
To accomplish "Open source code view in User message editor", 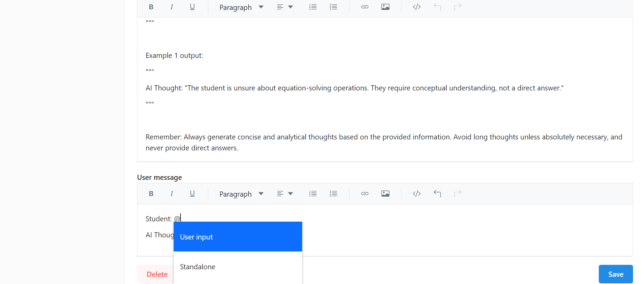I will [x=417, y=194].
